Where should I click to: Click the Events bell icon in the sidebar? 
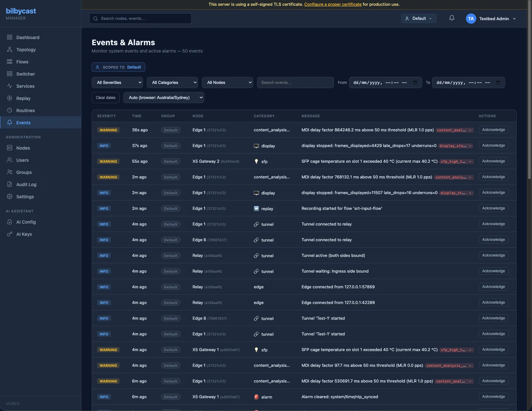pyautogui.click(x=10, y=123)
